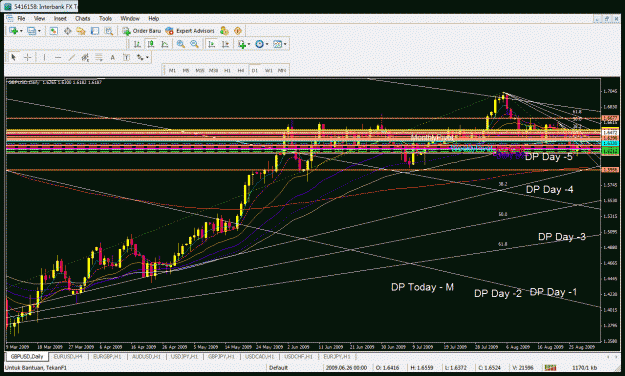
Task: Click the 'DP Today - M' chart label
Action: pos(422,287)
